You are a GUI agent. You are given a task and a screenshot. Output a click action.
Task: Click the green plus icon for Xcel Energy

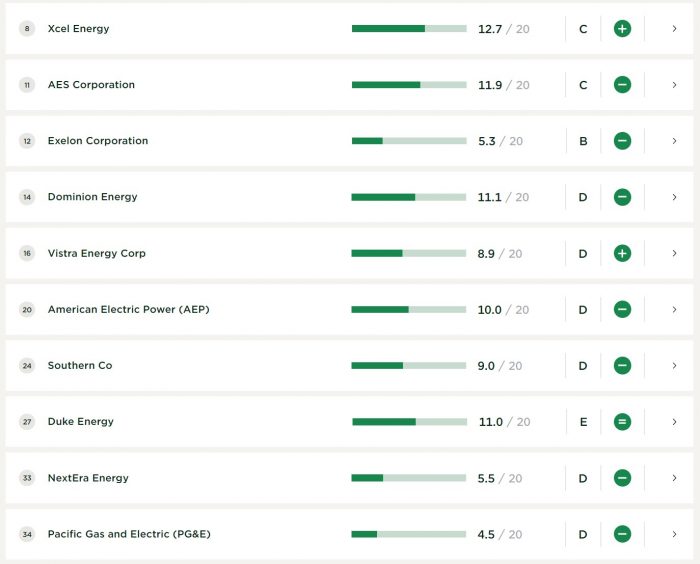click(622, 29)
